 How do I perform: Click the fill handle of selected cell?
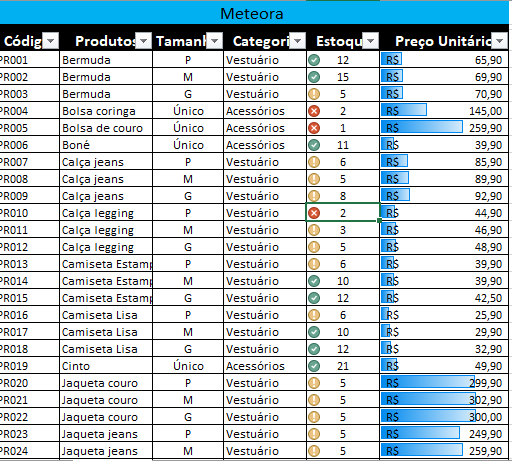pos(379,220)
